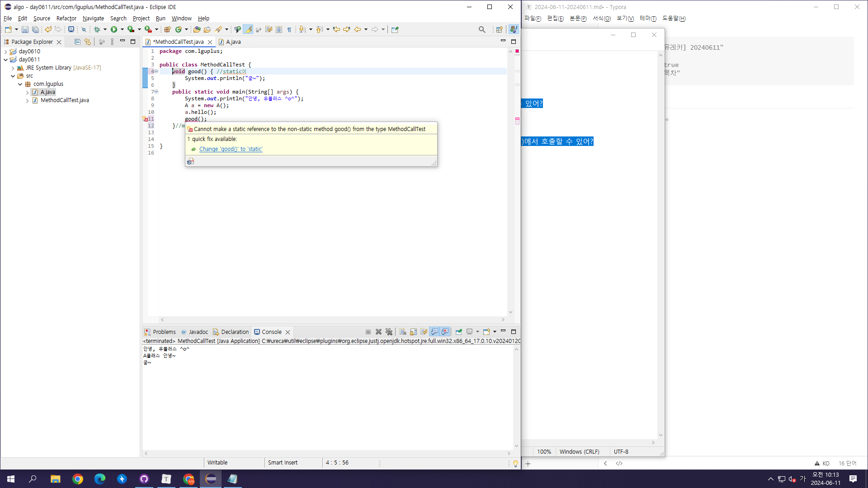Toggle the Package Explorer collapse all
Image resolution: width=868 pixels, height=488 pixels.
tap(77, 41)
